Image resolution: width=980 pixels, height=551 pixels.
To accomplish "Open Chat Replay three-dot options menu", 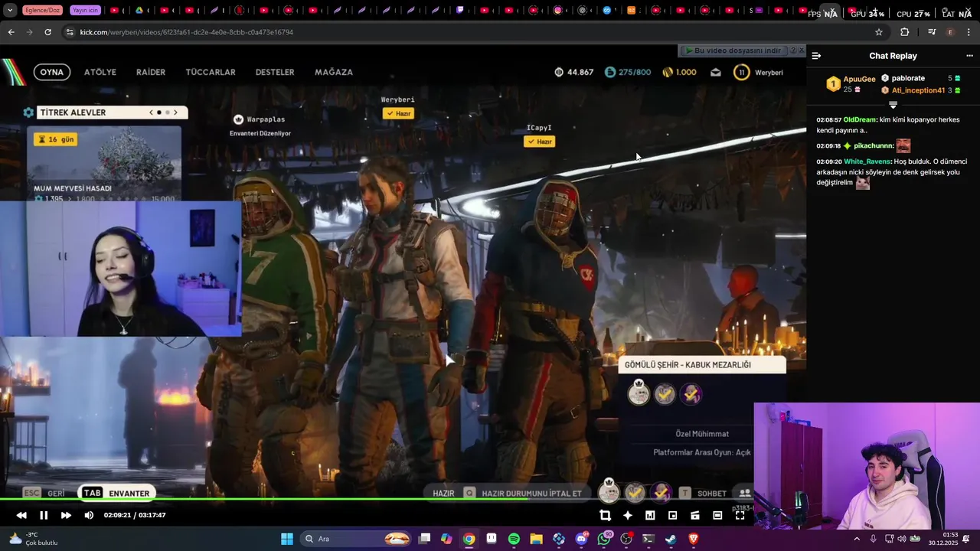I will (x=969, y=56).
